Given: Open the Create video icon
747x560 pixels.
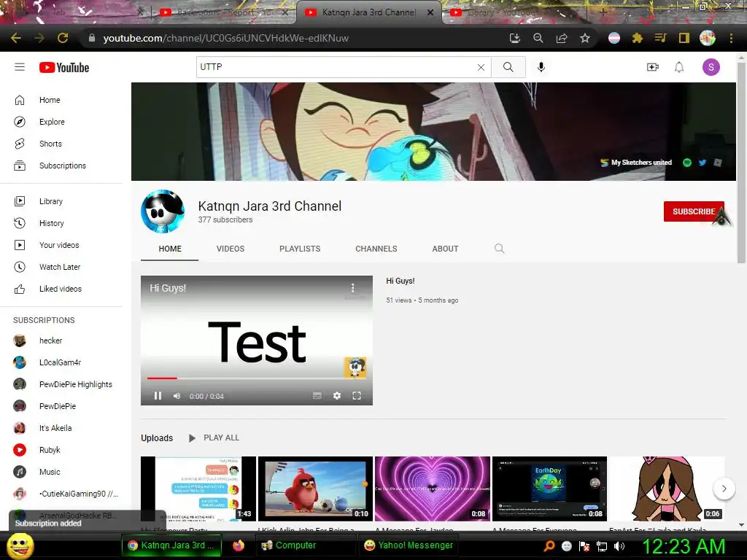Looking at the screenshot, I should tap(653, 67).
